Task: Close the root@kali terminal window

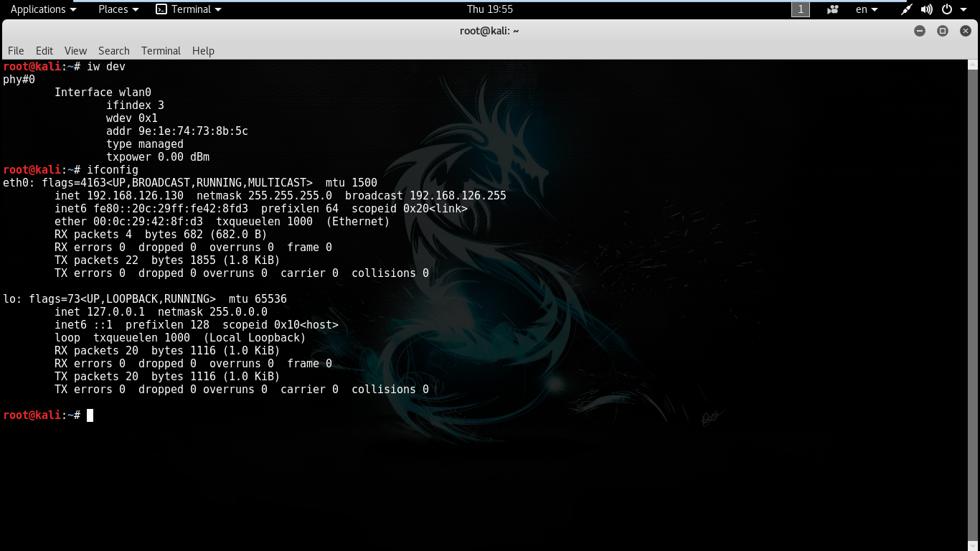Action: click(x=965, y=31)
